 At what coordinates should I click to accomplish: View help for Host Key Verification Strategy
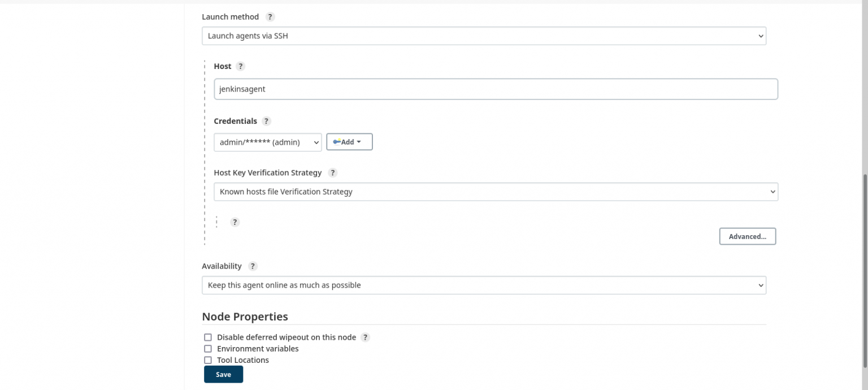332,172
